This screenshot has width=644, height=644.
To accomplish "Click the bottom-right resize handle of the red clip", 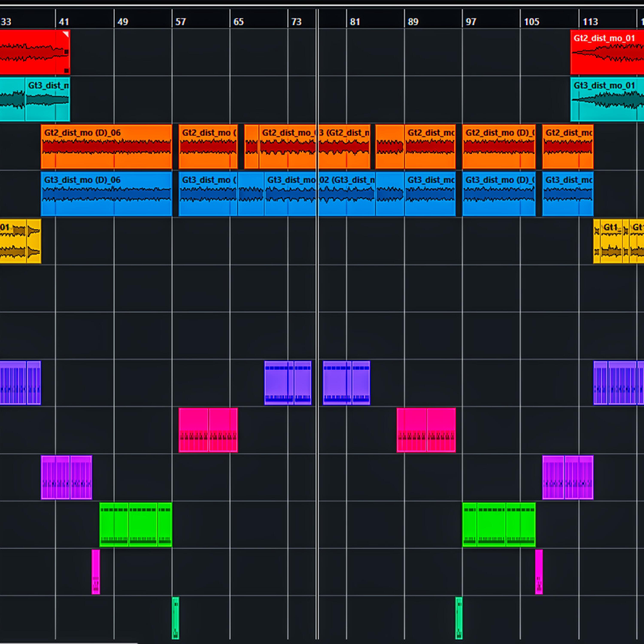I will pos(66,71).
